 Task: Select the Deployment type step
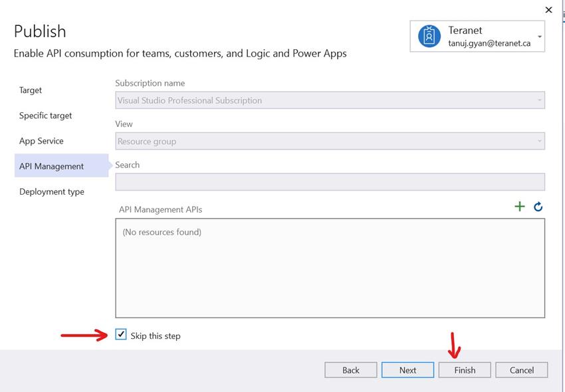(51, 191)
